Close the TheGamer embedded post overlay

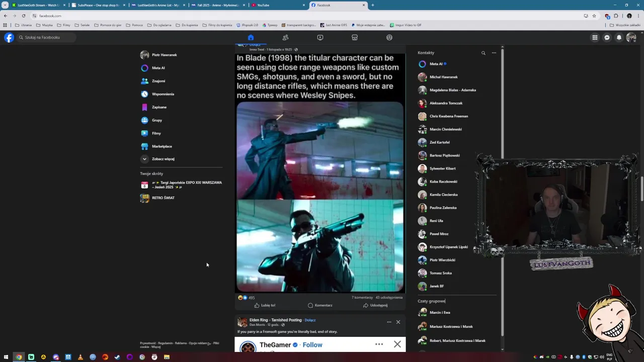(x=397, y=344)
